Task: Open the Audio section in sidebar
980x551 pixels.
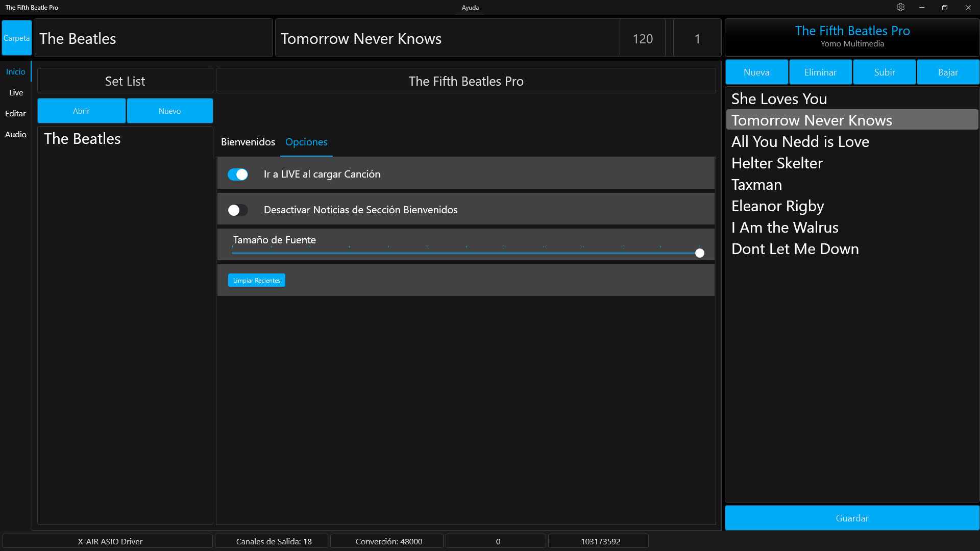Action: [16, 135]
